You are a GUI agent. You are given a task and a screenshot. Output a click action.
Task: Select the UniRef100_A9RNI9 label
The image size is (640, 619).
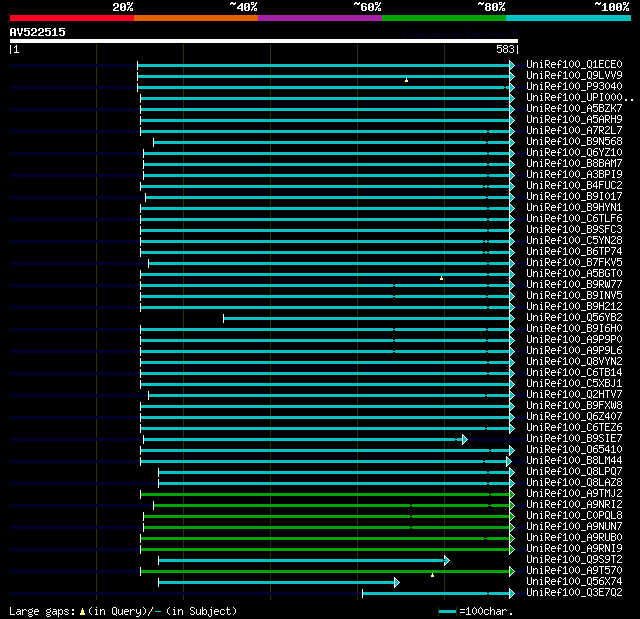coord(574,549)
